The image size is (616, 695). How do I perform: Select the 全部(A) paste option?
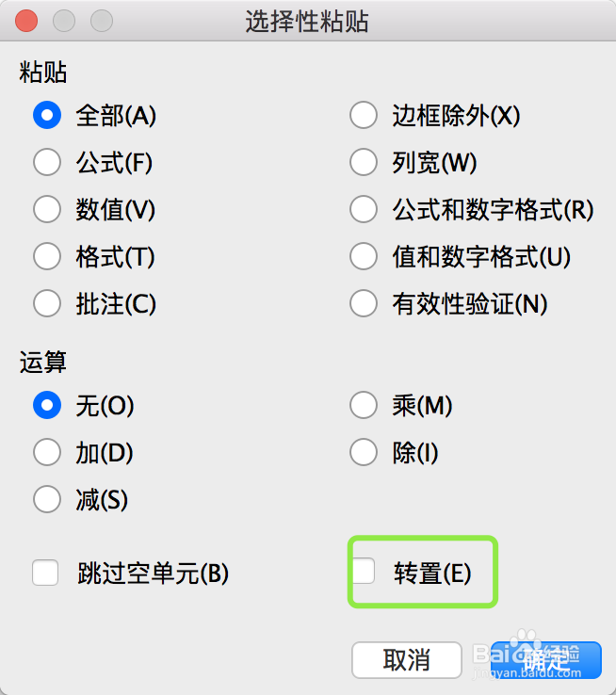[x=47, y=116]
